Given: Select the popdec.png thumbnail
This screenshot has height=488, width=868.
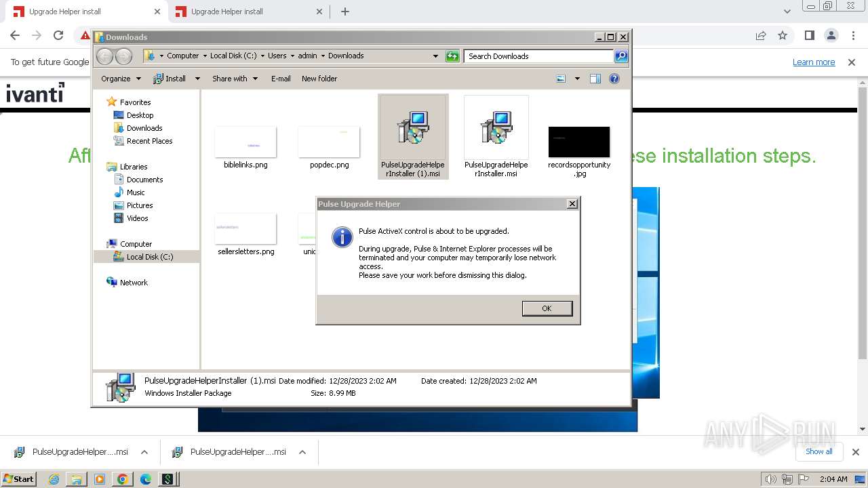Looking at the screenshot, I should pos(329,142).
